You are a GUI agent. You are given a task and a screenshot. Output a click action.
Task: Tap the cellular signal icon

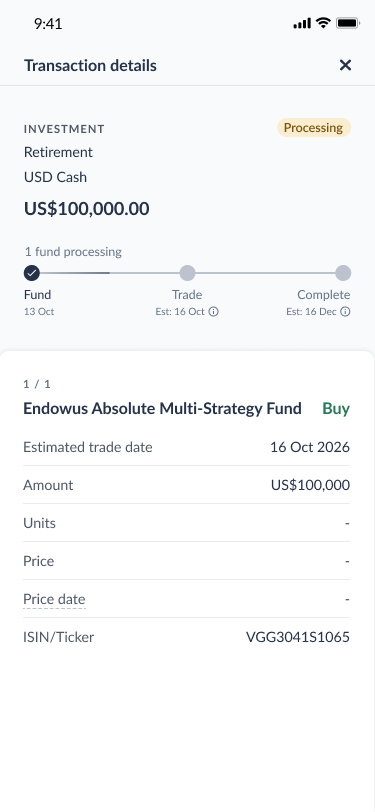tap(302, 23)
